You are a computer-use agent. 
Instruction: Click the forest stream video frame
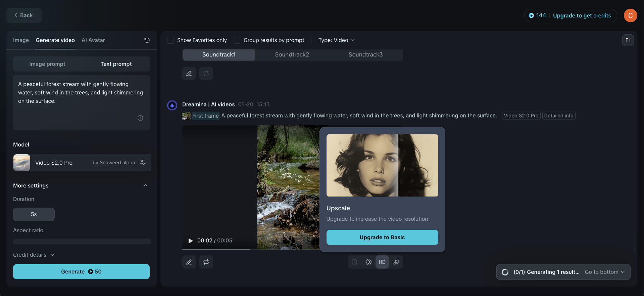(x=288, y=187)
